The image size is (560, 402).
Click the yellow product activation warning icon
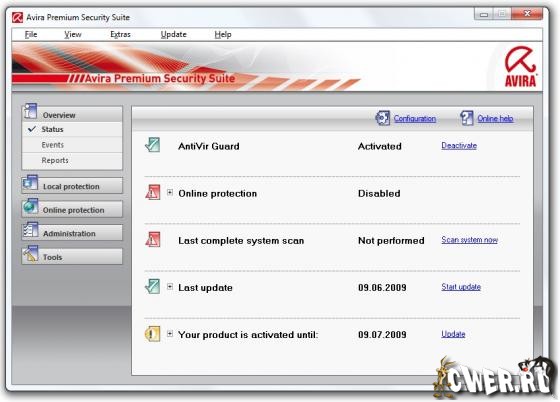[x=152, y=334]
